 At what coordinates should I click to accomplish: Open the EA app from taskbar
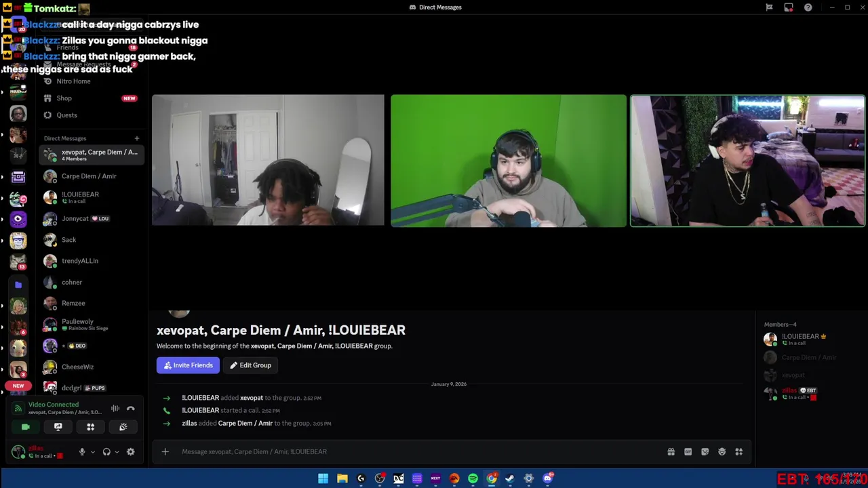coord(454,479)
